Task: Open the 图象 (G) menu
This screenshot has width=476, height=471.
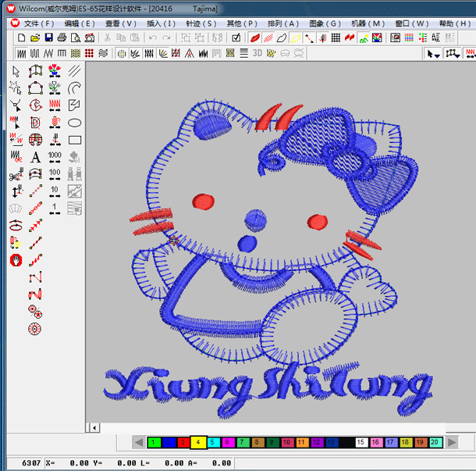Action: point(325,23)
